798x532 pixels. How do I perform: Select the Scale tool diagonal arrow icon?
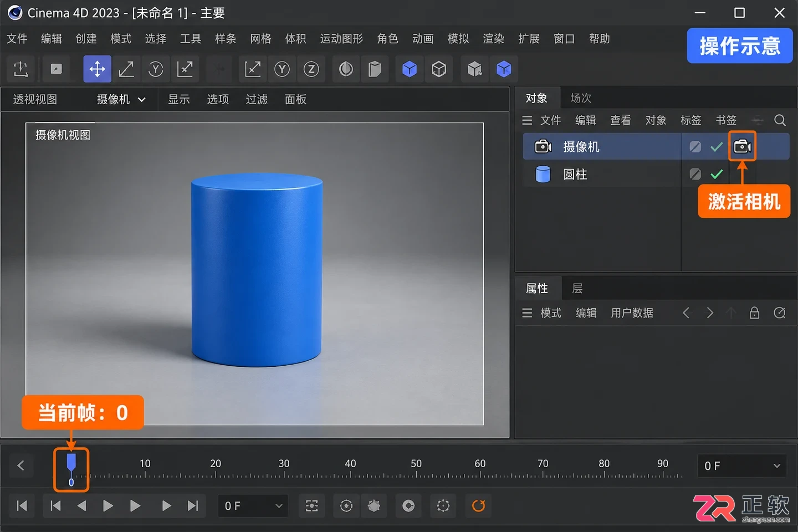point(126,69)
